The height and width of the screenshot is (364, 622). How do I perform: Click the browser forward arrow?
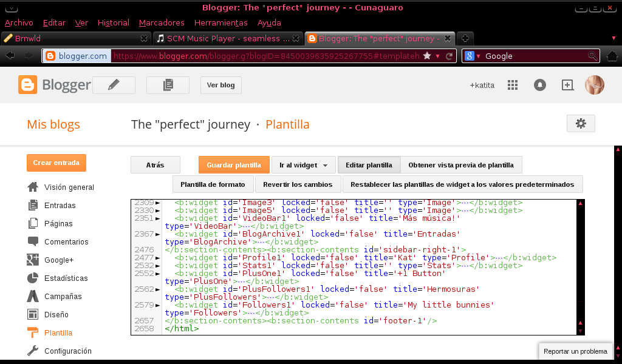(29, 56)
